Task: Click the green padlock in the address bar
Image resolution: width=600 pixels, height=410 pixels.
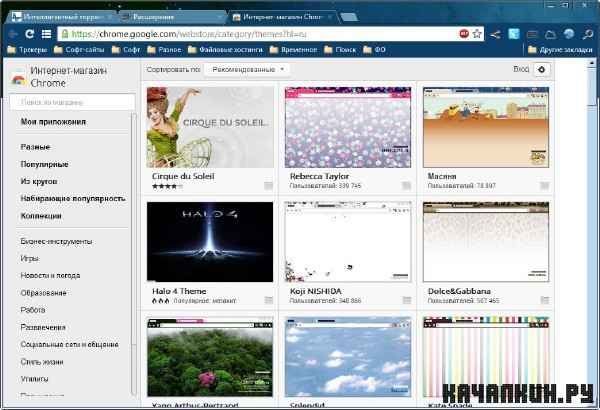Action: pos(65,34)
